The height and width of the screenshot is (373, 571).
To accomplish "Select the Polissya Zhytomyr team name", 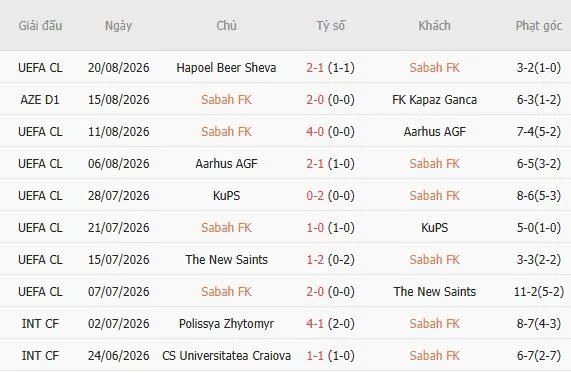I will pos(226,323).
